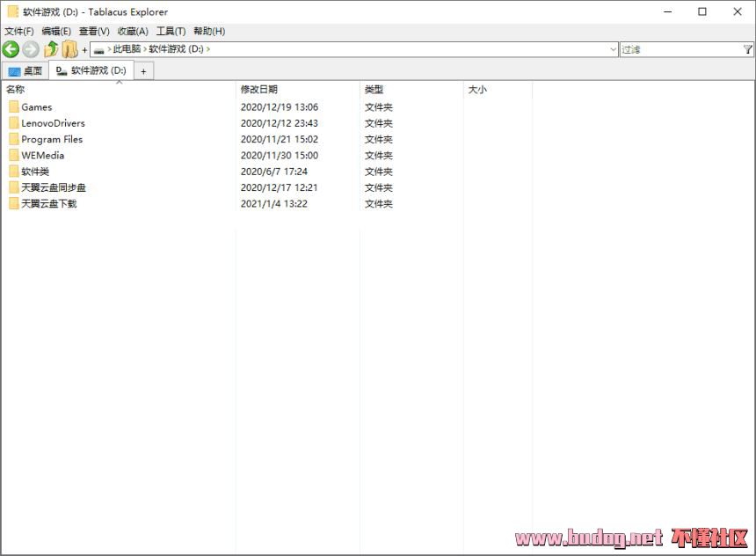Open the 文件(F) menu

click(x=19, y=32)
